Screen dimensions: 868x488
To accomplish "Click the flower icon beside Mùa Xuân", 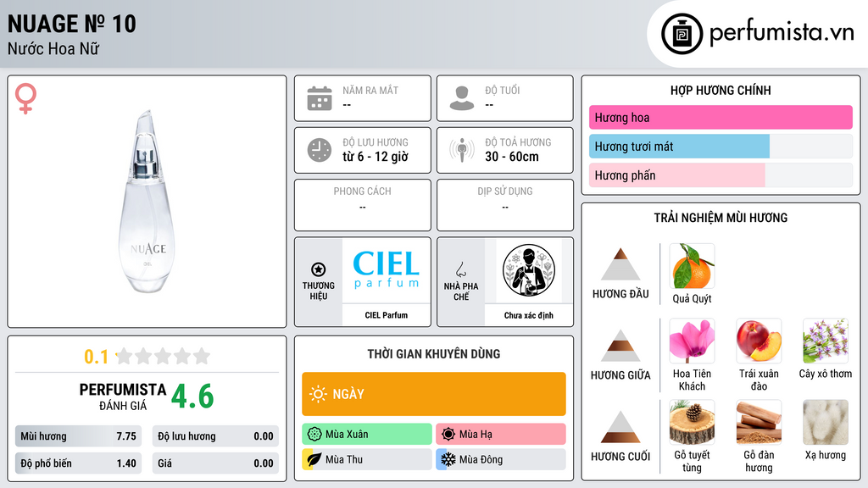I will tap(314, 435).
